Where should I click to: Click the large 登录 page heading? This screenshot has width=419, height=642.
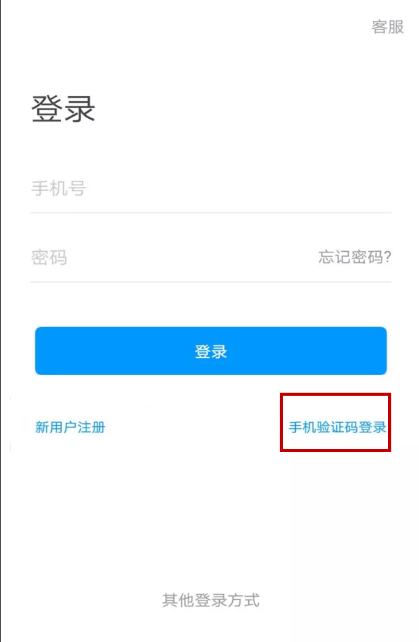[63, 109]
